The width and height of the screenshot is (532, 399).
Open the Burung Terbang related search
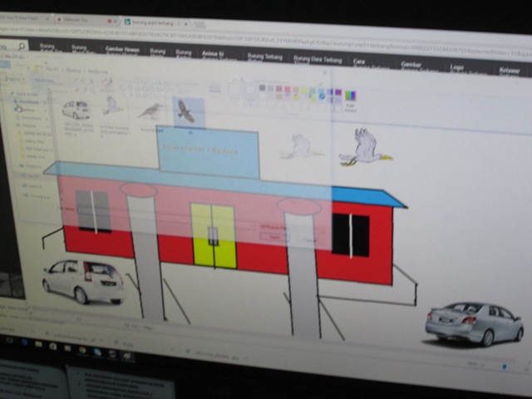pyautogui.click(x=264, y=57)
